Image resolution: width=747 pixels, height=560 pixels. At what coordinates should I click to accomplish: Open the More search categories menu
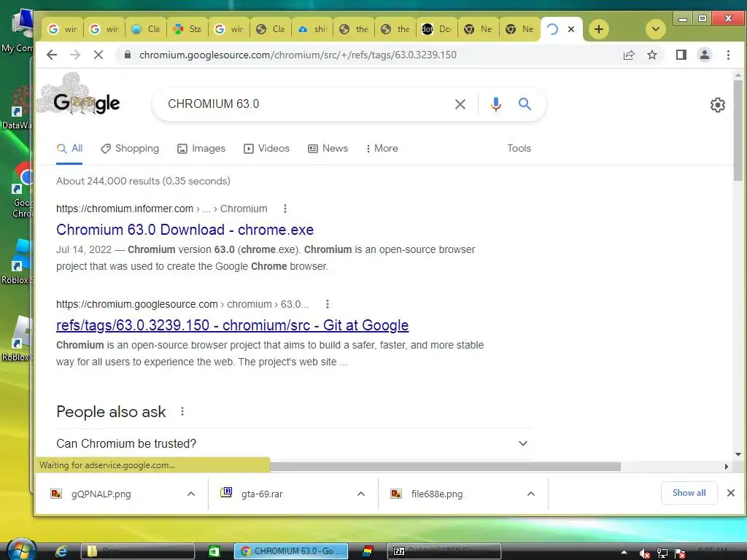point(382,149)
